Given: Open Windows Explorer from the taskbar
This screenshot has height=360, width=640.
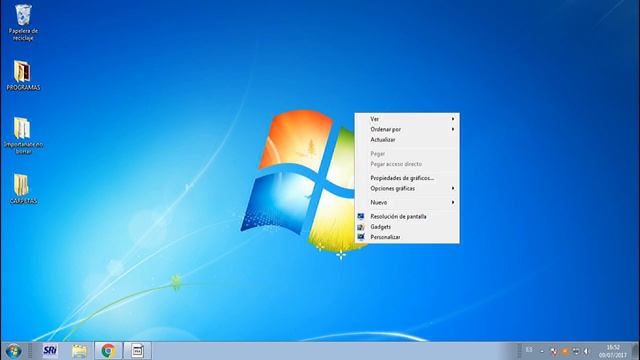Looking at the screenshot, I should pyautogui.click(x=79, y=351).
